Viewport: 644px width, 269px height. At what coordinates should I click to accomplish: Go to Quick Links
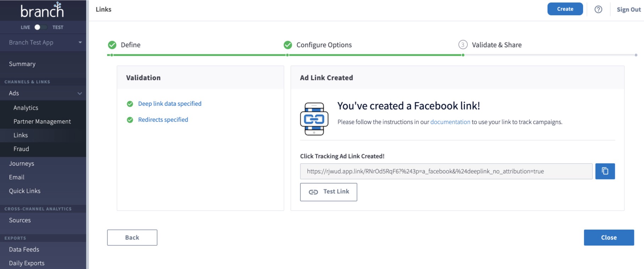tap(25, 191)
